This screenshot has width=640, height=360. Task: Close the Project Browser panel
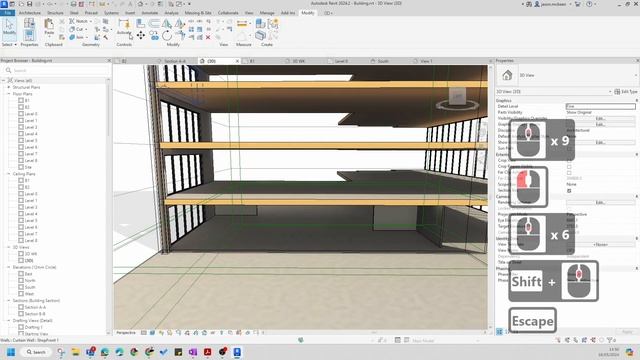[109, 60]
